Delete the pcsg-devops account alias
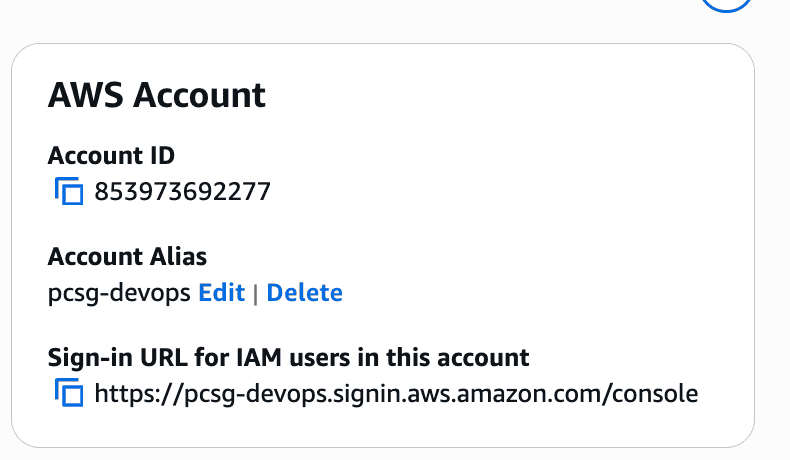The width and height of the screenshot is (790, 460). pyautogui.click(x=304, y=293)
